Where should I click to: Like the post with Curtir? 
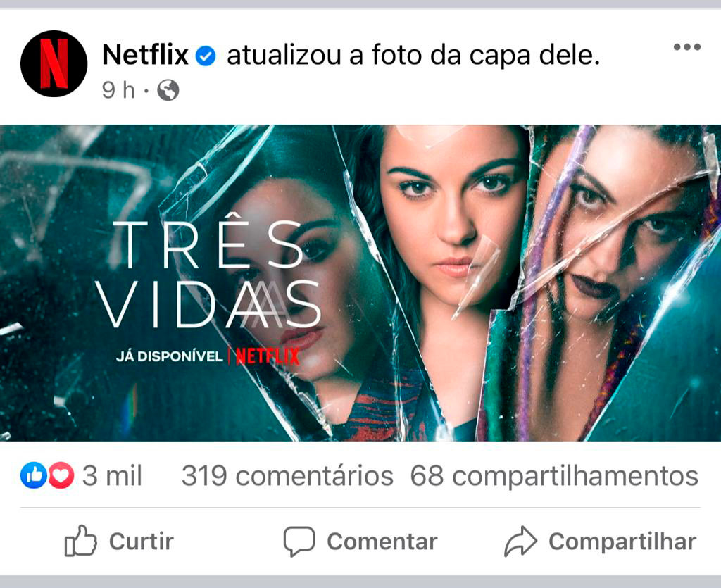(x=119, y=541)
